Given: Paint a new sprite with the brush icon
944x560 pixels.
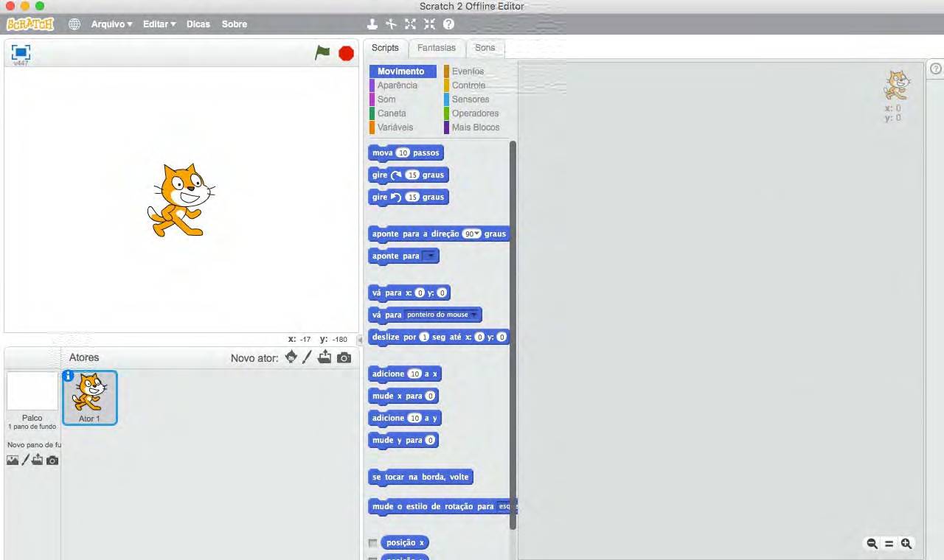Looking at the screenshot, I should coord(307,357).
